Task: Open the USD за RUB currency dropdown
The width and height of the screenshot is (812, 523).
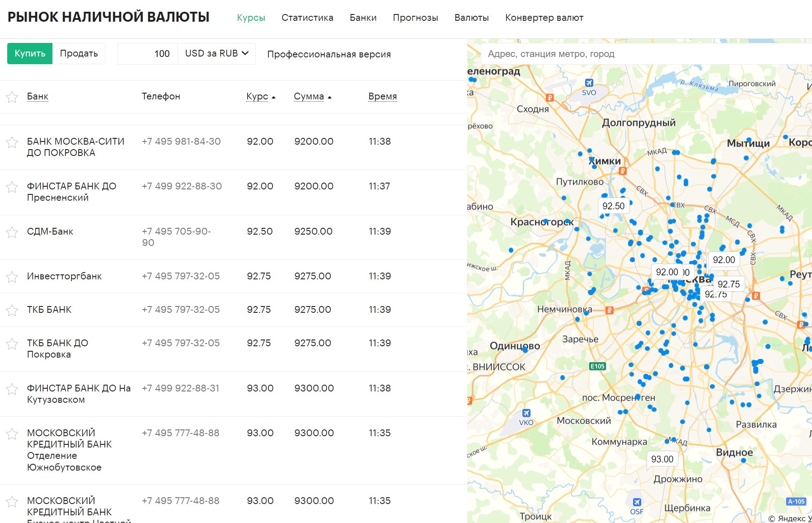Action: pyautogui.click(x=216, y=53)
